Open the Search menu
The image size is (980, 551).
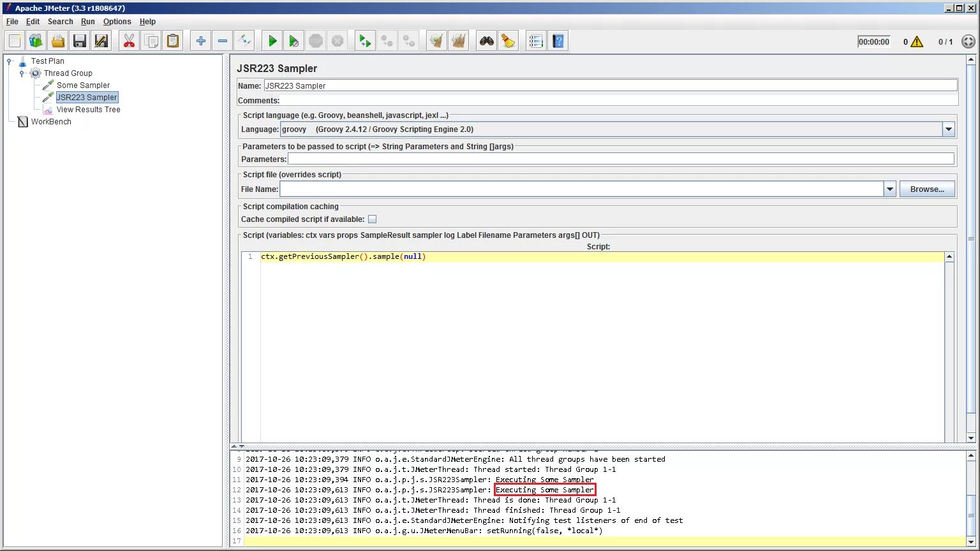(61, 22)
